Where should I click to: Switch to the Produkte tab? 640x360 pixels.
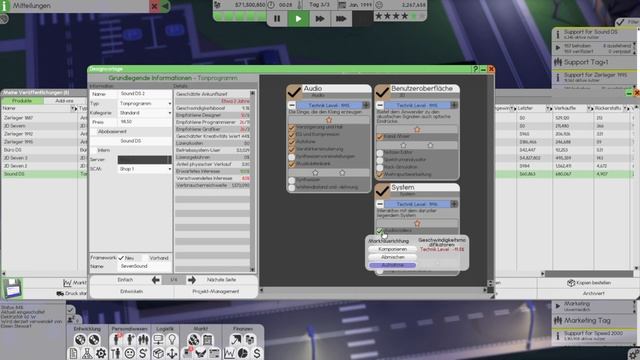pyautogui.click(x=22, y=101)
